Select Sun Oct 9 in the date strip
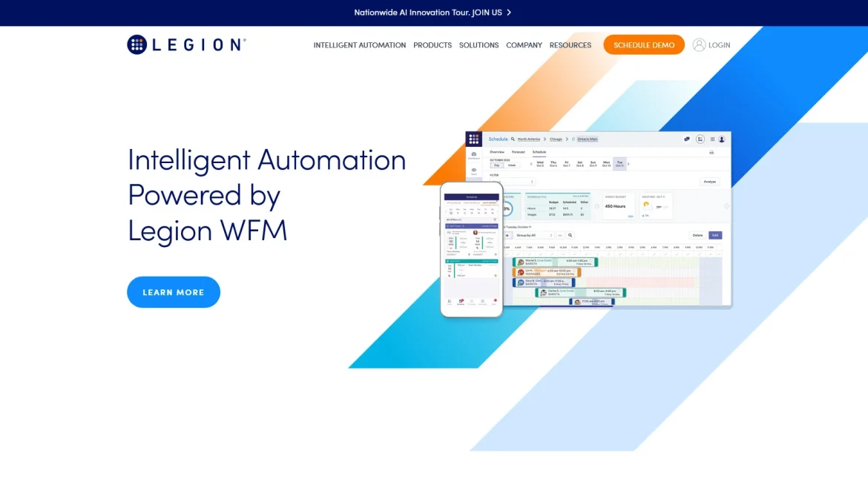 (593, 164)
